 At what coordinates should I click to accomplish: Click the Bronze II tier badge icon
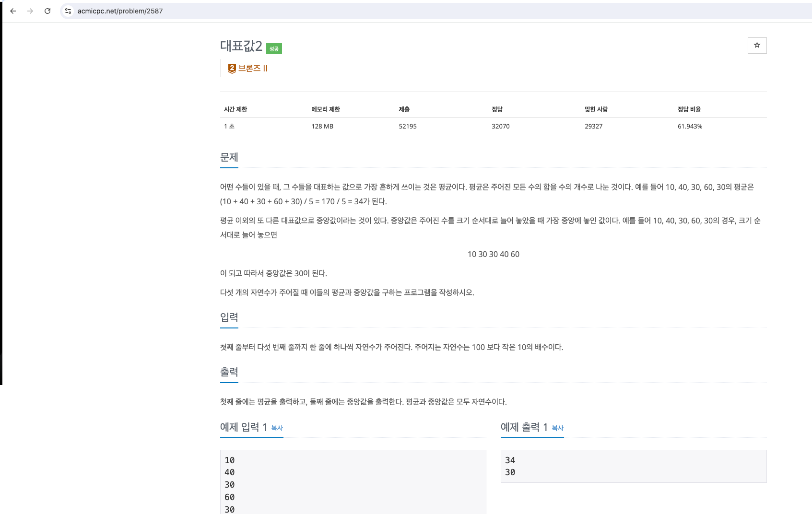tap(232, 68)
